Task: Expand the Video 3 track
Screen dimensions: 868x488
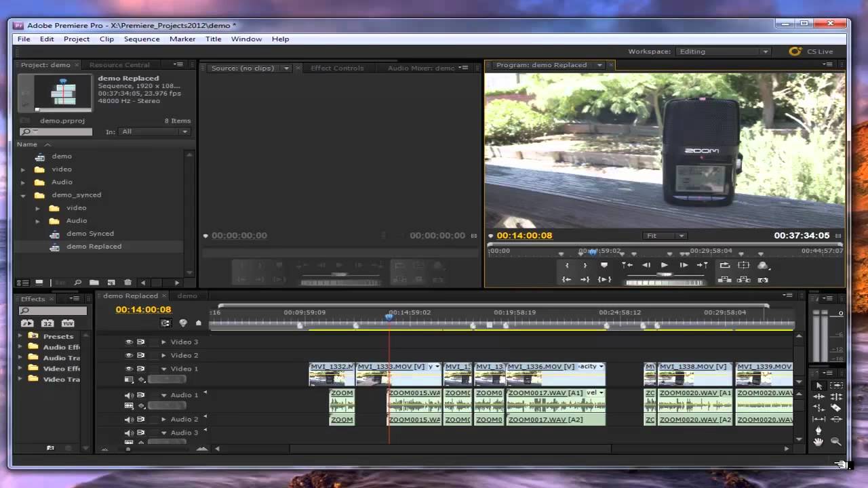Action: 163,342
